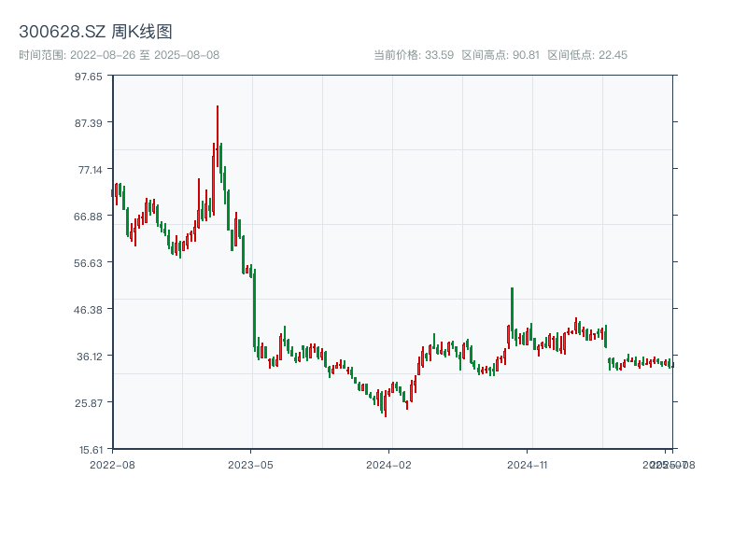Click the 2024-02 date axis label
The height and width of the screenshot is (560, 747).
(x=389, y=464)
